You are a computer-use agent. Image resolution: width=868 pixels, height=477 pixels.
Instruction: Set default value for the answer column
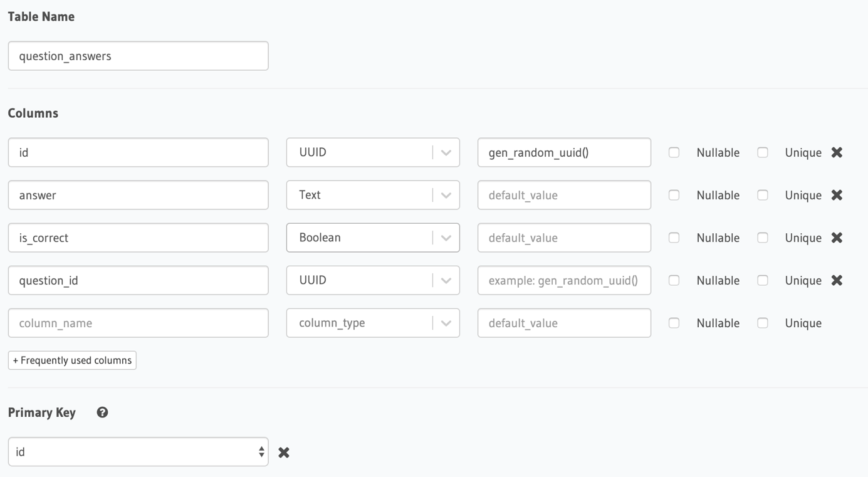tap(564, 195)
